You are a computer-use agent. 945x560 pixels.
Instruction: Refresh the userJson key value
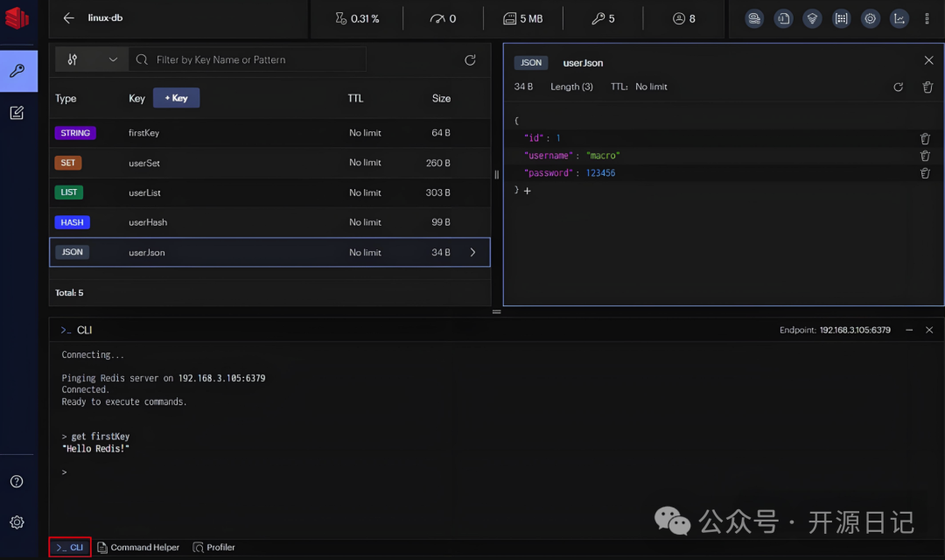pyautogui.click(x=898, y=87)
